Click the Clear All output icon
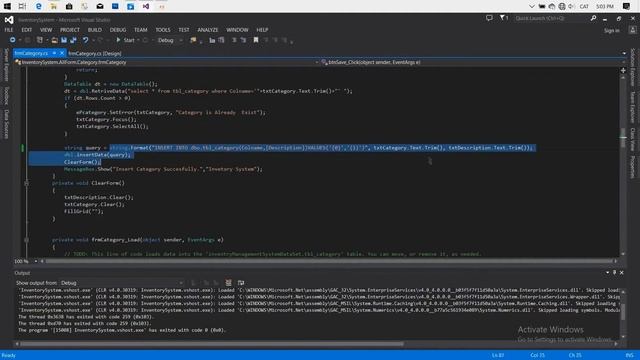The image size is (640, 360). (x=229, y=283)
